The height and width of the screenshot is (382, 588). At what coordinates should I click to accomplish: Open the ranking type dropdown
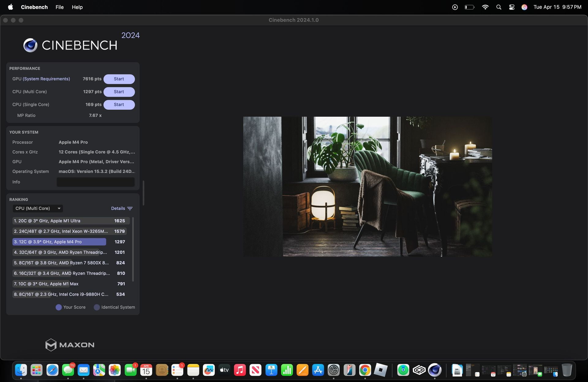coord(38,208)
